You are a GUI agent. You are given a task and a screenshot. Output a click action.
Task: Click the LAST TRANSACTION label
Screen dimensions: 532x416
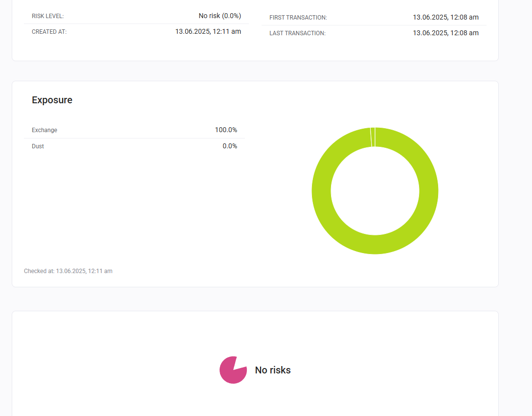[297, 33]
